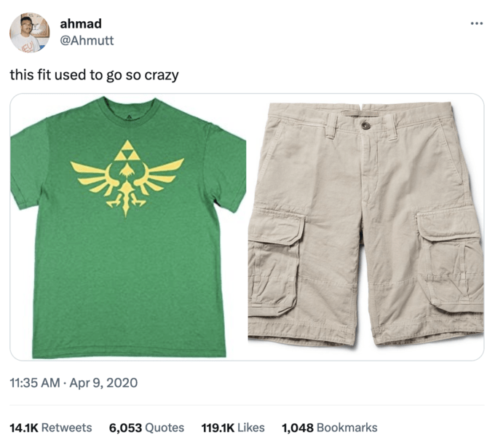Open the display name "ahmad" profile link

[x=81, y=24]
